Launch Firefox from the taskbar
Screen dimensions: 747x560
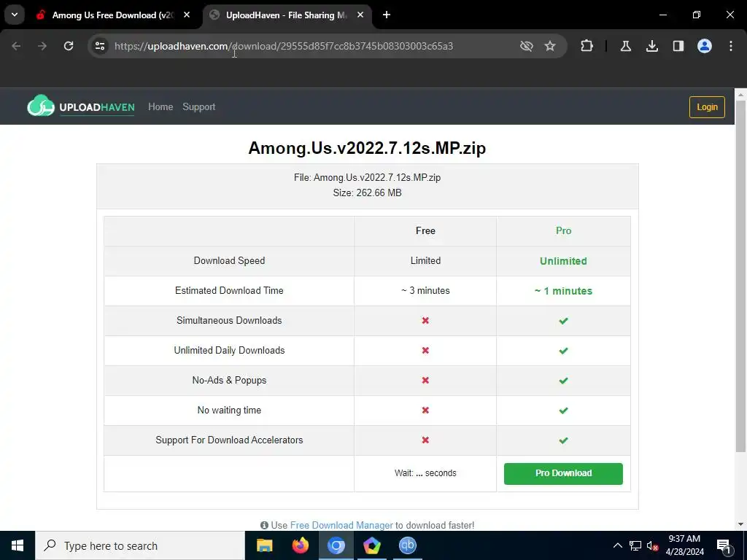[x=300, y=545]
